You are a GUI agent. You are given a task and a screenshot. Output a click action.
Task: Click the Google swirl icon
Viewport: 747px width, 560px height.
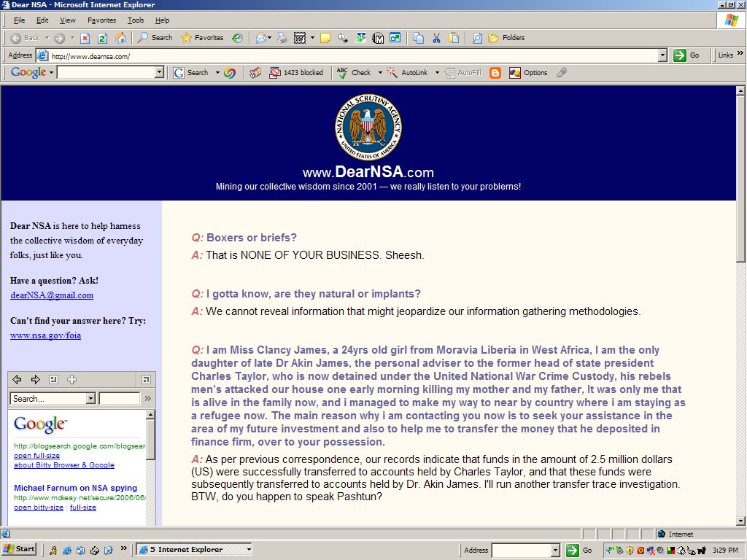click(x=230, y=73)
